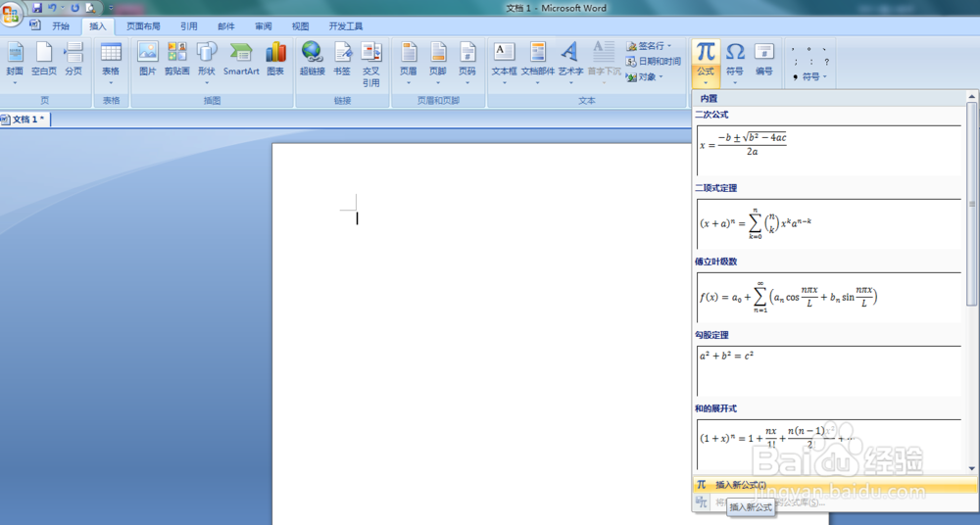Insert the 勾股定理 Pythagorean equation
The image size is (980, 525).
coord(829,370)
